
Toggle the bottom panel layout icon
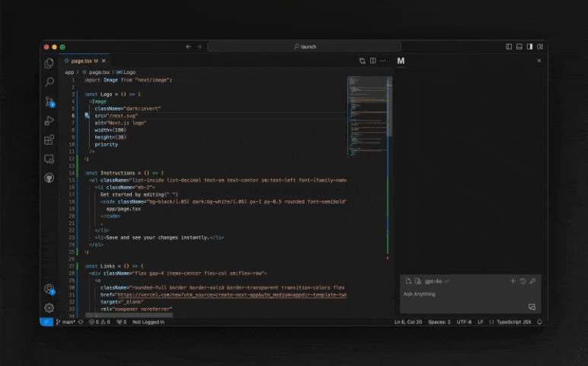tap(519, 47)
